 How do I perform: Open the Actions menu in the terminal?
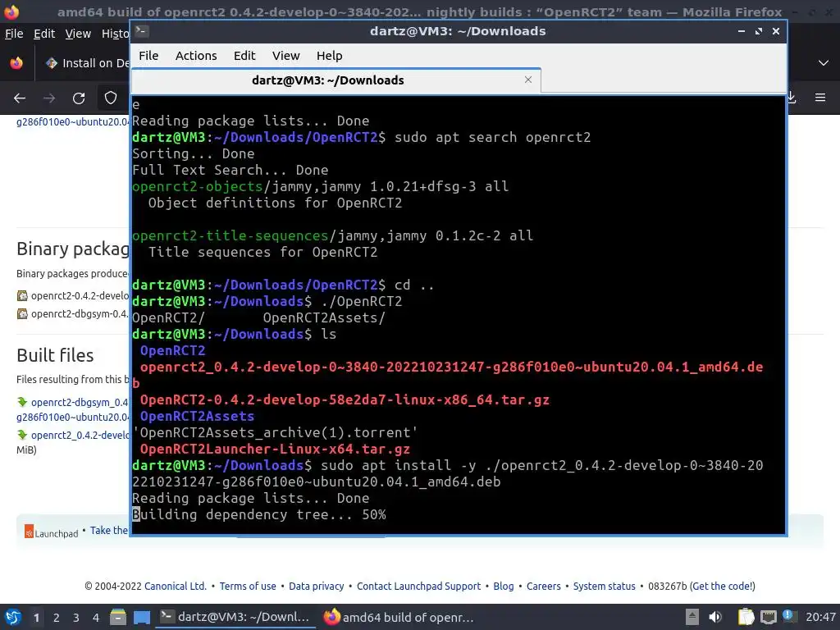196,56
